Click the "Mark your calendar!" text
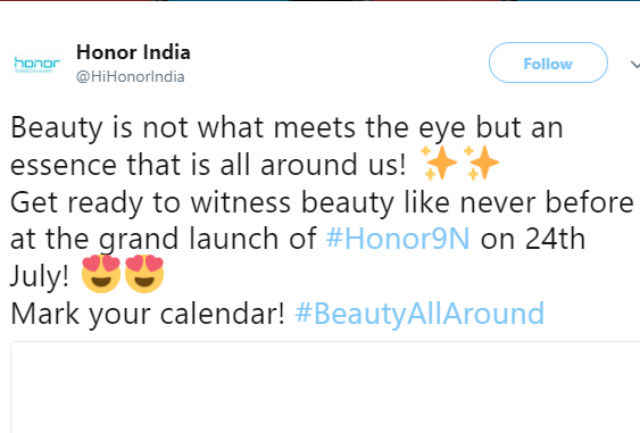 pos(147,314)
